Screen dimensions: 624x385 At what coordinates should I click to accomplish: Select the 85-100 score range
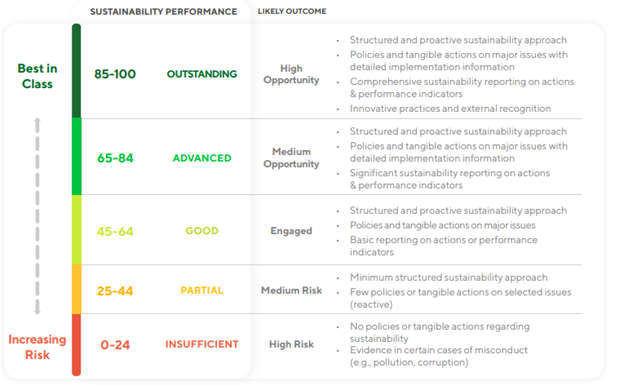coord(115,74)
